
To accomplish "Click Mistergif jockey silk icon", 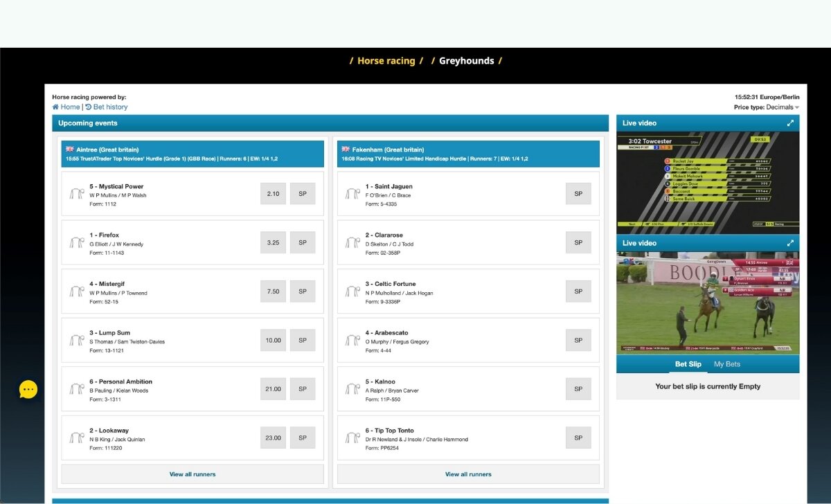I will (x=77, y=291).
